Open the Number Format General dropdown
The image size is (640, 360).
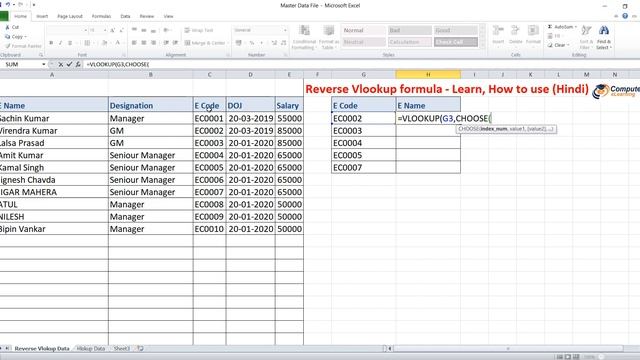point(285,30)
